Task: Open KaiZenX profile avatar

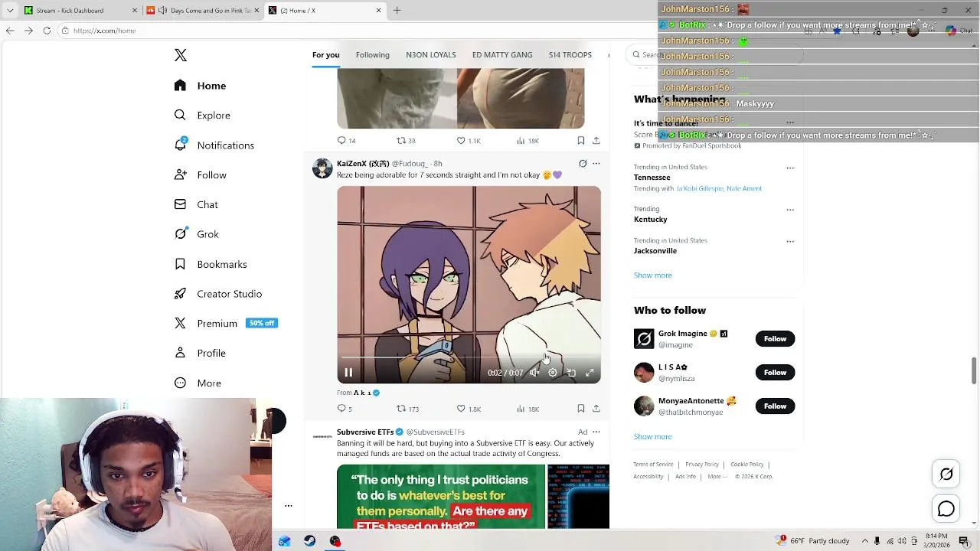Action: coord(322,168)
